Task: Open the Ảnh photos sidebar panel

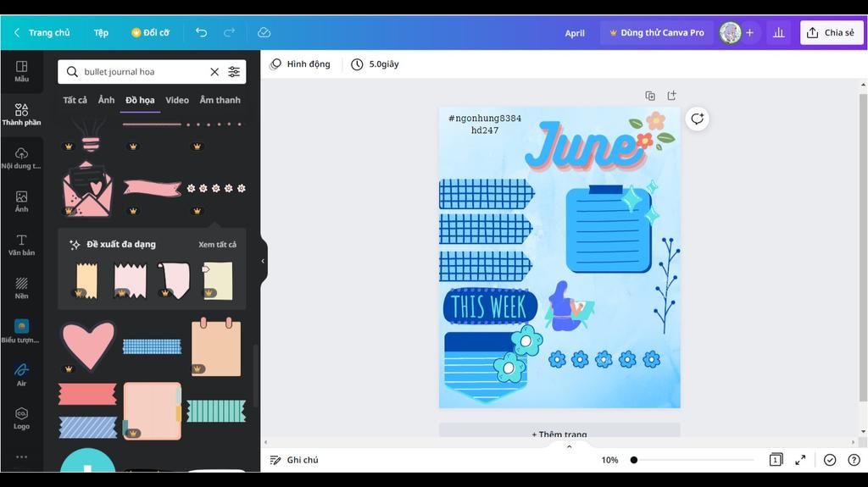Action: click(x=21, y=202)
